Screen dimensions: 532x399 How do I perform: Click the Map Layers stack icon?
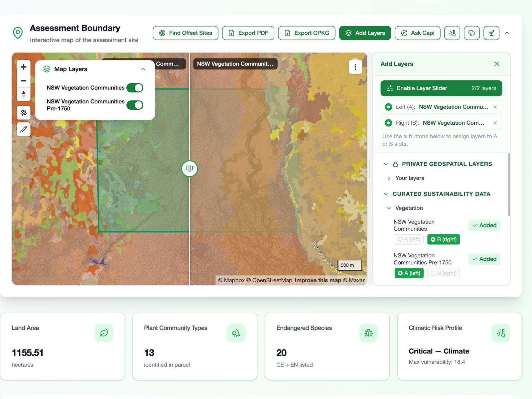pos(47,69)
